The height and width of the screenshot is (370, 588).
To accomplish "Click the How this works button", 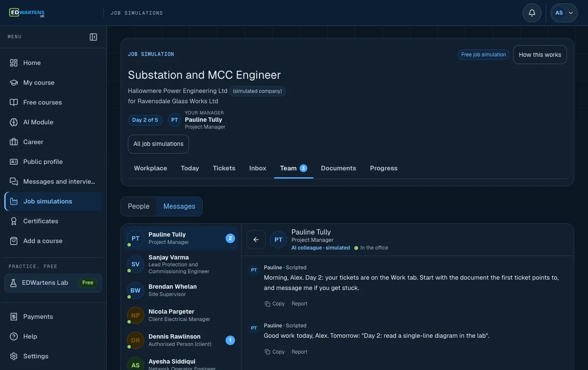I will [540, 55].
